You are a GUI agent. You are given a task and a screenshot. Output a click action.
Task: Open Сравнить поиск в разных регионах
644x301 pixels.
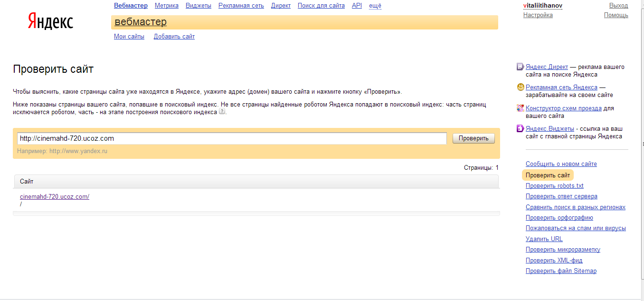pos(576,207)
